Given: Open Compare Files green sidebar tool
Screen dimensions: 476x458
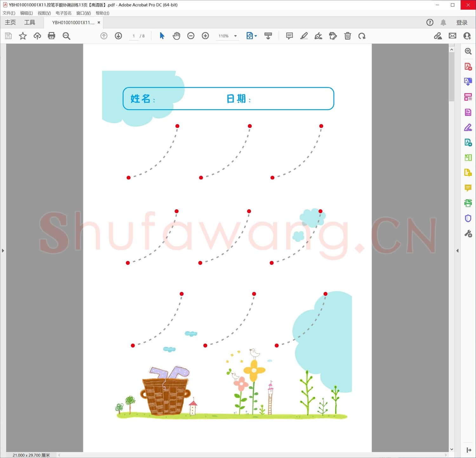Looking at the screenshot, I should pyautogui.click(x=468, y=157).
